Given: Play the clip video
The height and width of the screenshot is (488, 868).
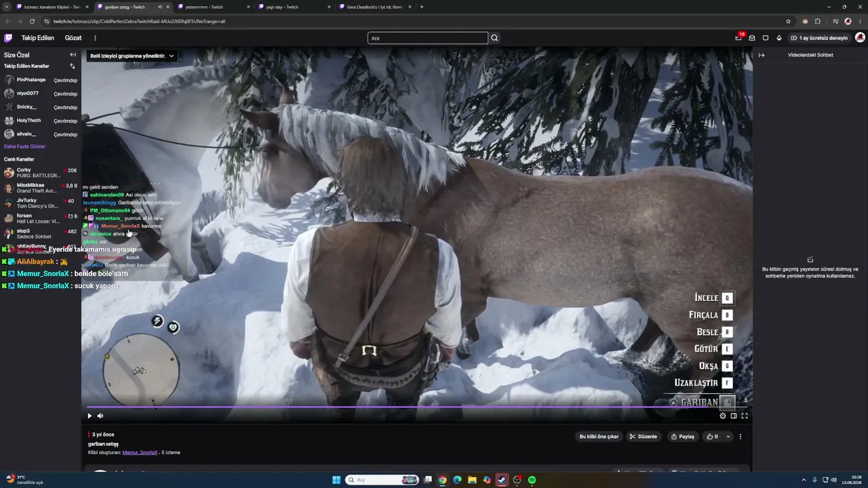Looking at the screenshot, I should coord(90,415).
